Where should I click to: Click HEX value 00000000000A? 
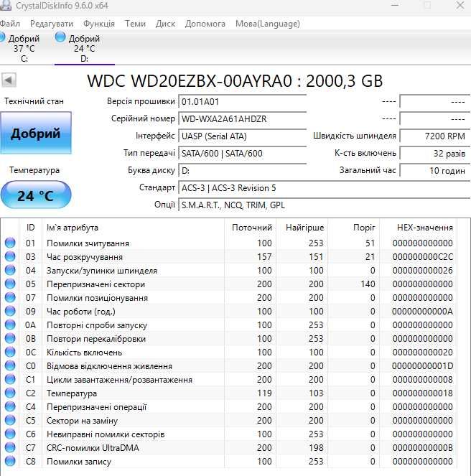pos(422,312)
